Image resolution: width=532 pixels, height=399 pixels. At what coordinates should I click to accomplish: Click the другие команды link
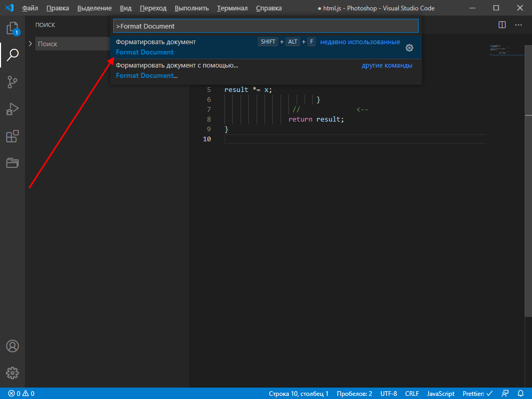387,65
